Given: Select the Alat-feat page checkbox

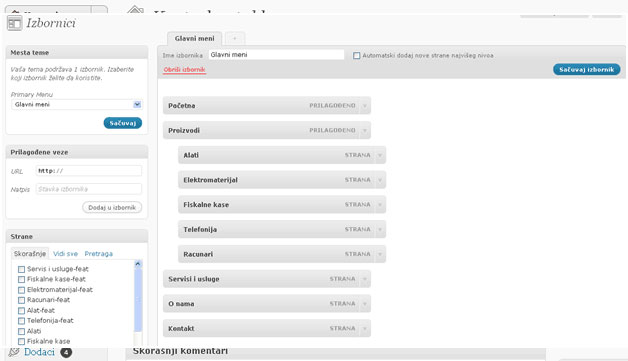Looking at the screenshot, I should point(22,311).
